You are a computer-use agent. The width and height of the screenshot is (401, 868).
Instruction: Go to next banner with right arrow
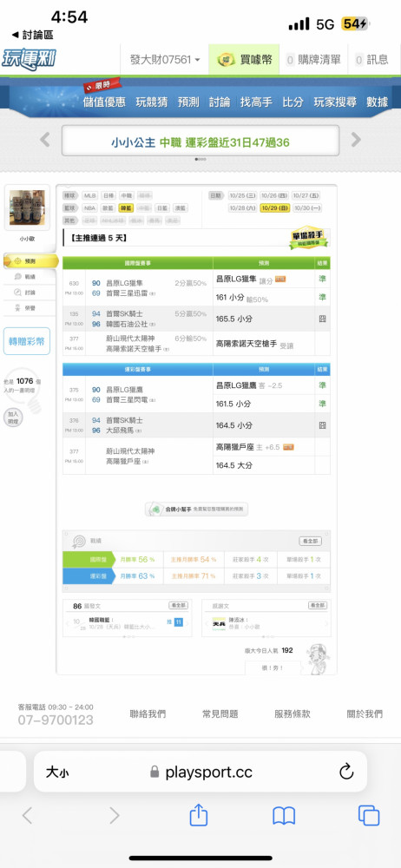pyautogui.click(x=356, y=140)
